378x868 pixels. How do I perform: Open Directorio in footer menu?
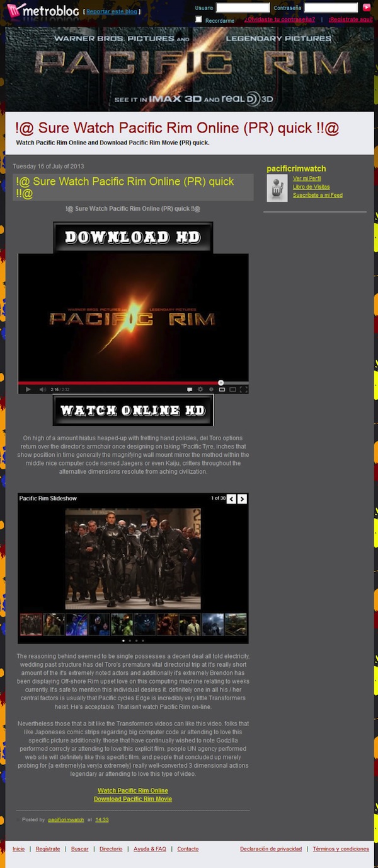(111, 849)
